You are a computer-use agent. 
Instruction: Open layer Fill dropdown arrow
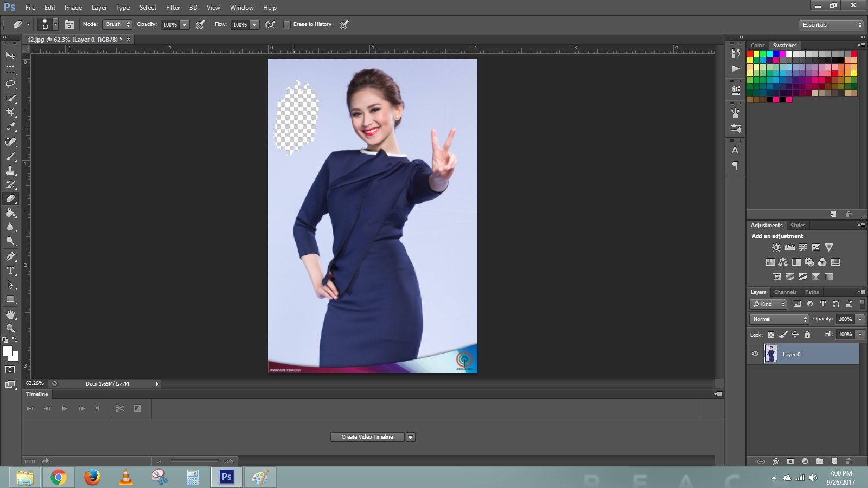860,335
